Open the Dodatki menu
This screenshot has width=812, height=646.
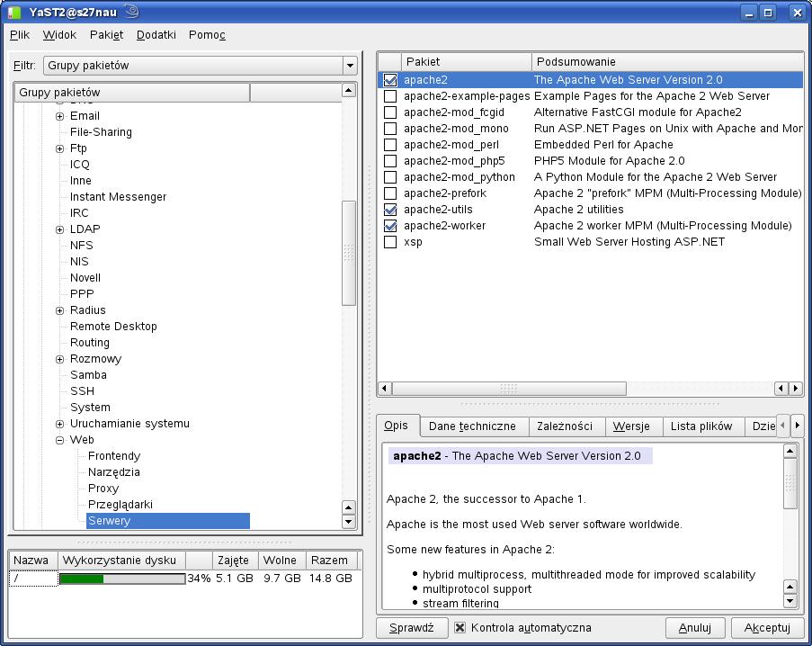coord(156,35)
